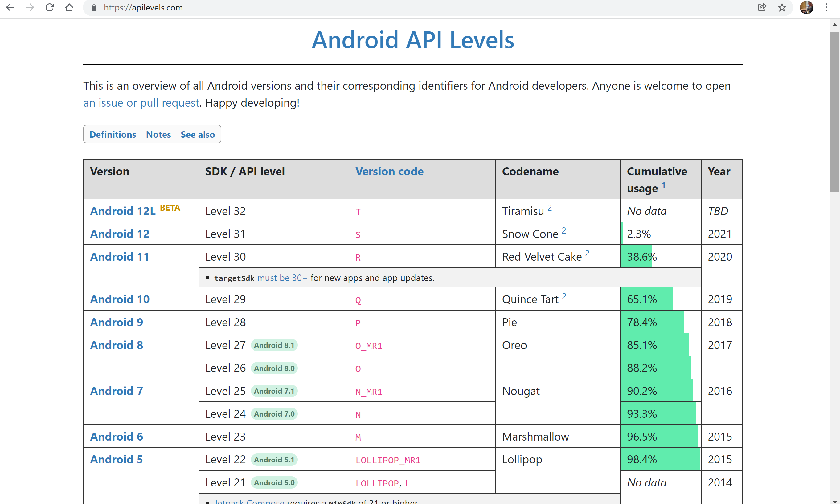Select the '93.3%' usage value

[x=642, y=413]
